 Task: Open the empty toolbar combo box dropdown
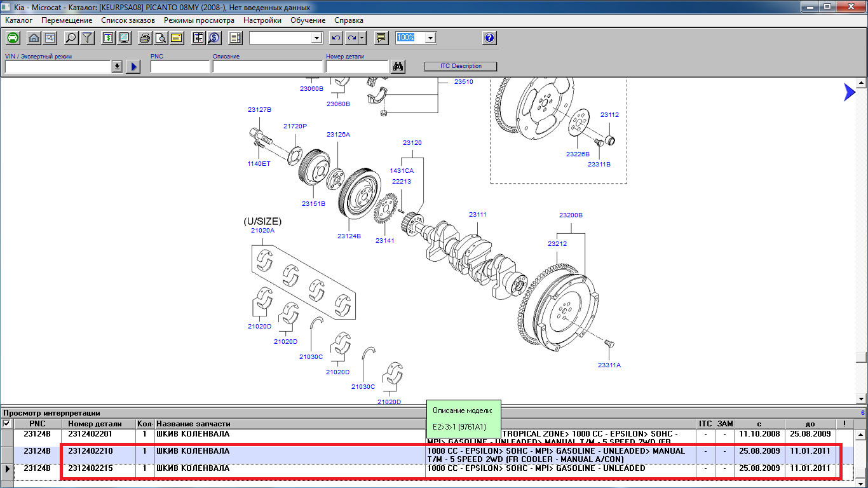[x=317, y=38]
